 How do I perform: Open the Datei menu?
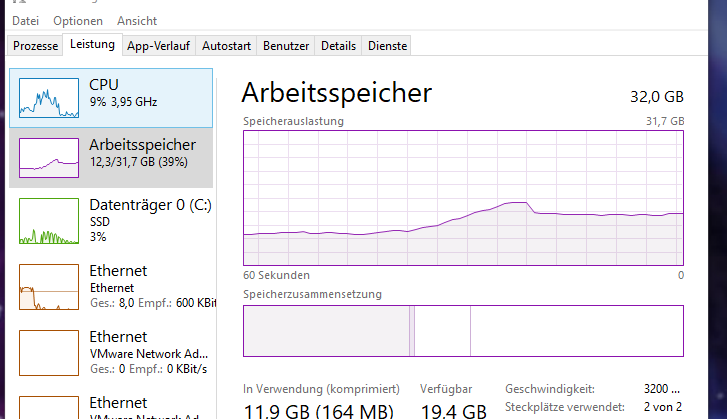pyautogui.click(x=26, y=21)
